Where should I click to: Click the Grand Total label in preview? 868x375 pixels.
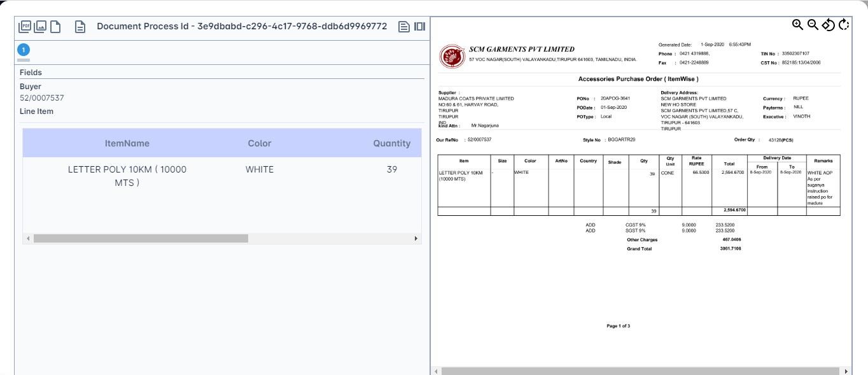coord(639,249)
